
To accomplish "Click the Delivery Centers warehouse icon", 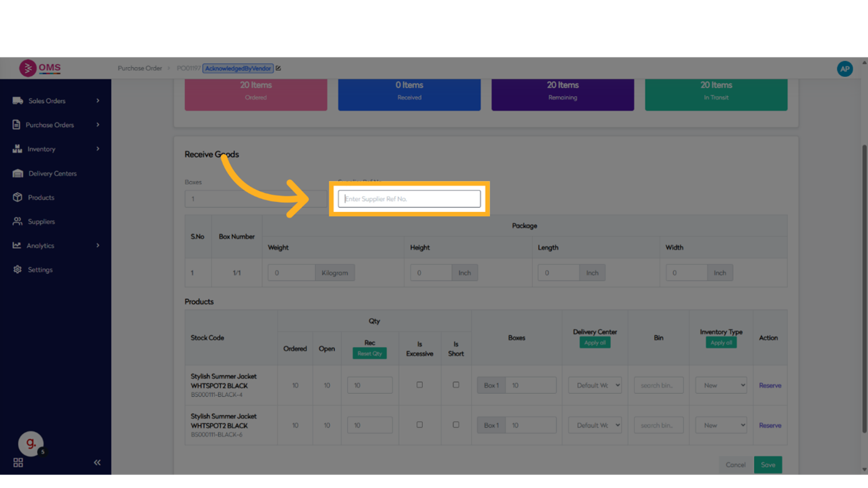I will (x=18, y=174).
